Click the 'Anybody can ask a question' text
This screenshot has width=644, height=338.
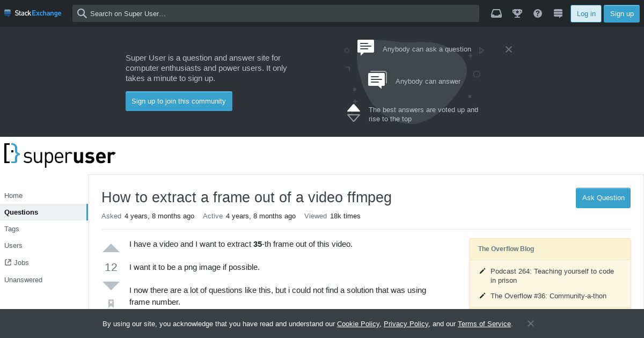coord(427,49)
